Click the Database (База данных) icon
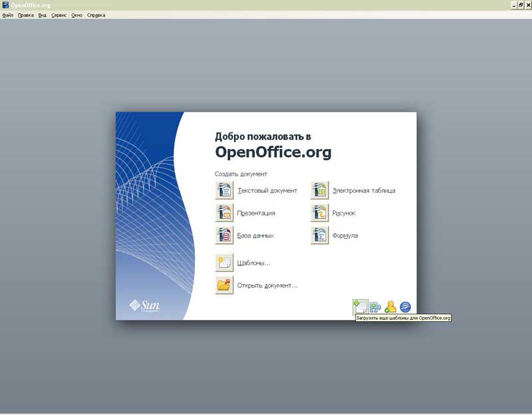Image resolution: width=532 pixels, height=415 pixels. (224, 235)
